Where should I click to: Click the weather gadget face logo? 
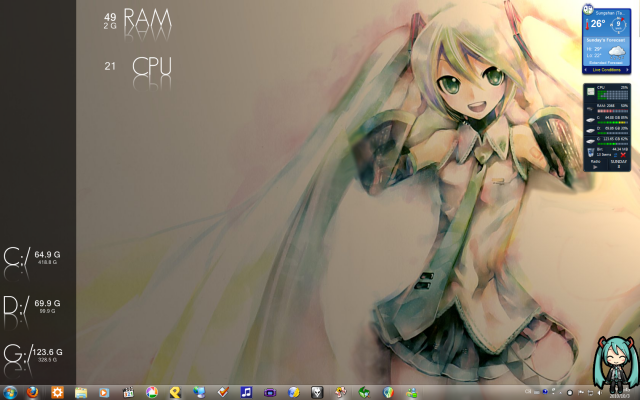point(588,9)
